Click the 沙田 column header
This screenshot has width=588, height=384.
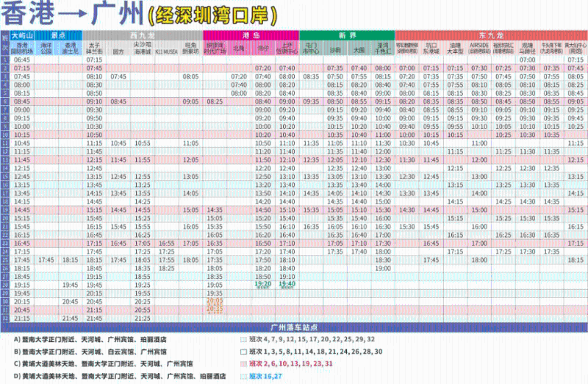pos(334,51)
